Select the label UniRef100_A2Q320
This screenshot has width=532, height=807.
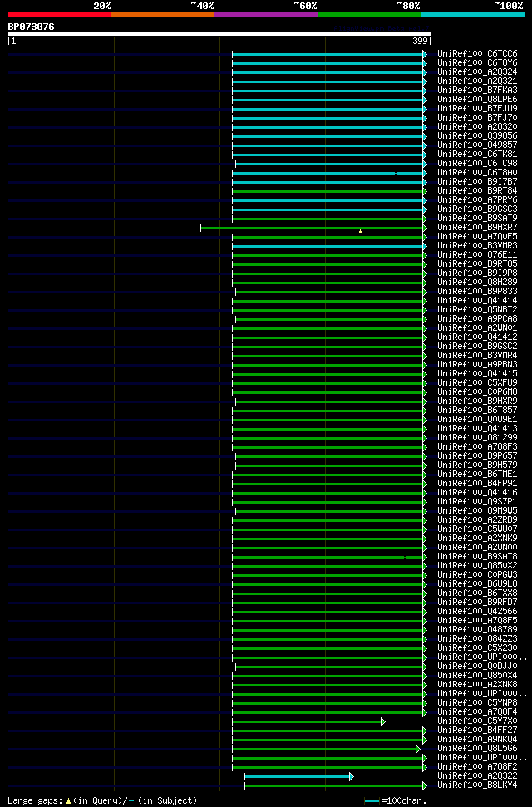[x=477, y=126]
